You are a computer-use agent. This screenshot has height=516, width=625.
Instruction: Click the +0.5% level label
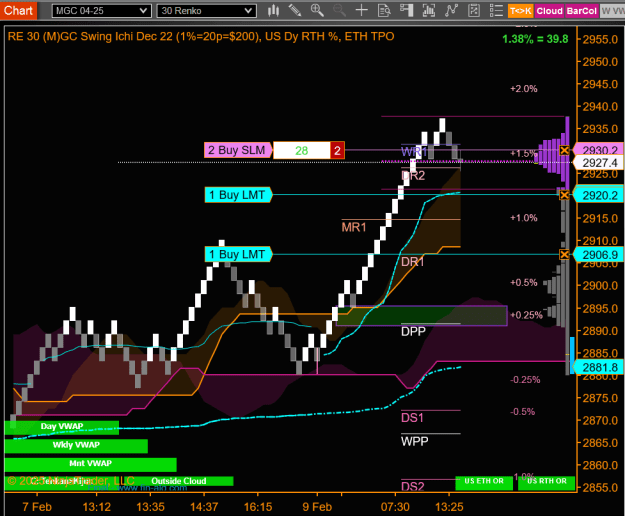[x=524, y=283]
